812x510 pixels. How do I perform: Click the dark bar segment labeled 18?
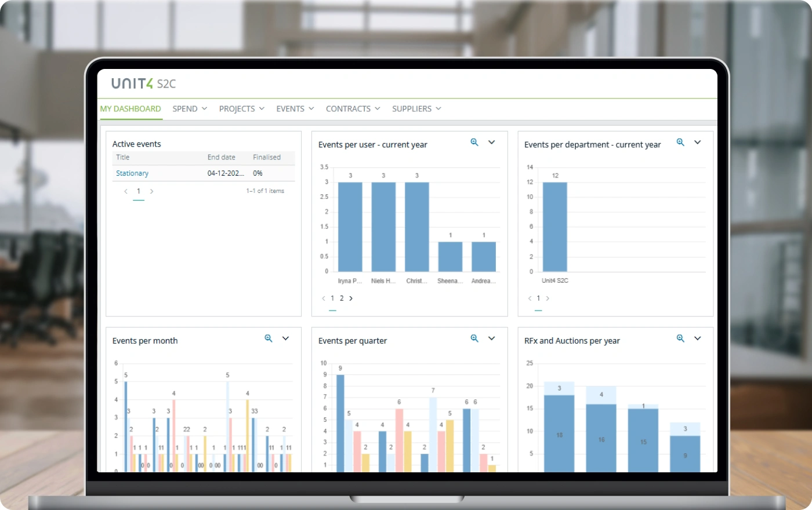(x=559, y=434)
